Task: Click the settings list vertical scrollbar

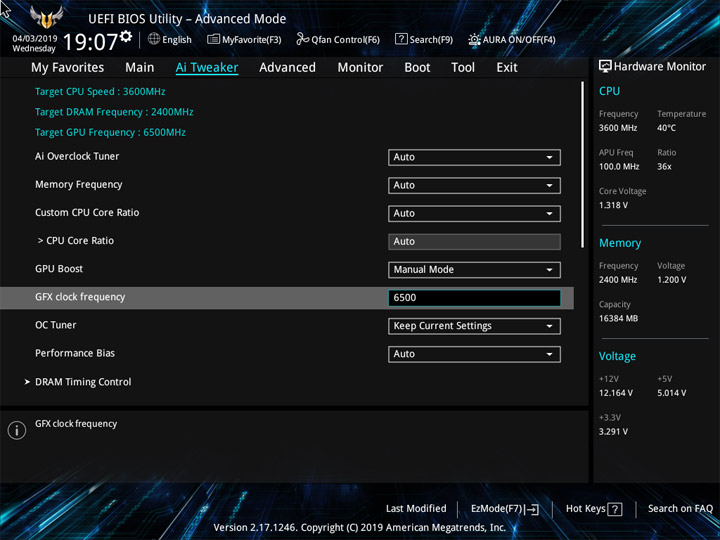Action: pyautogui.click(x=583, y=164)
